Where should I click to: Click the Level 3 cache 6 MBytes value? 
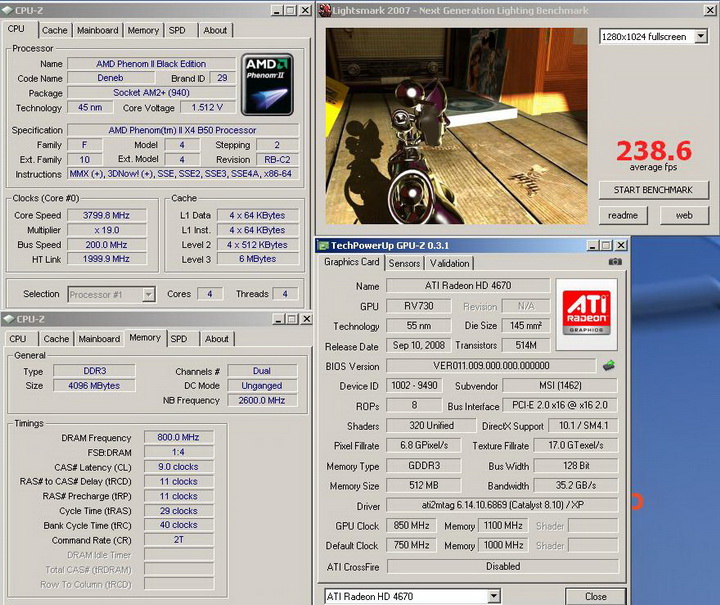(x=258, y=259)
